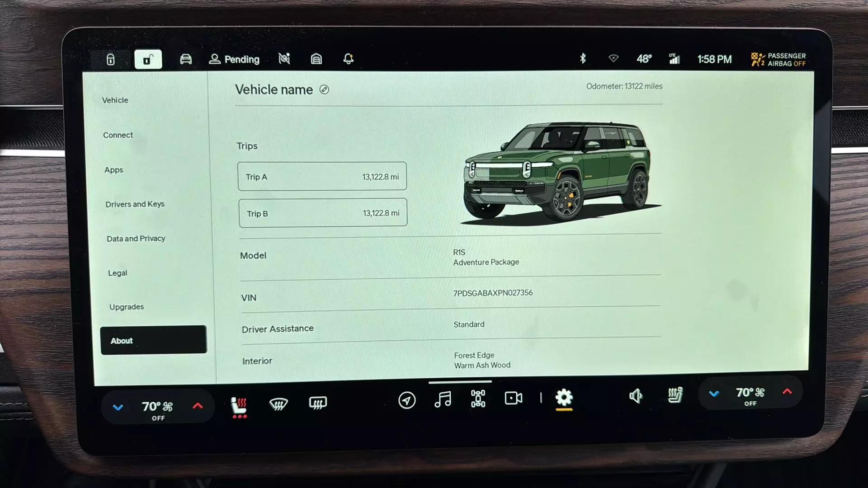
Task: Open the camera/dashcam icon
Action: point(513,398)
